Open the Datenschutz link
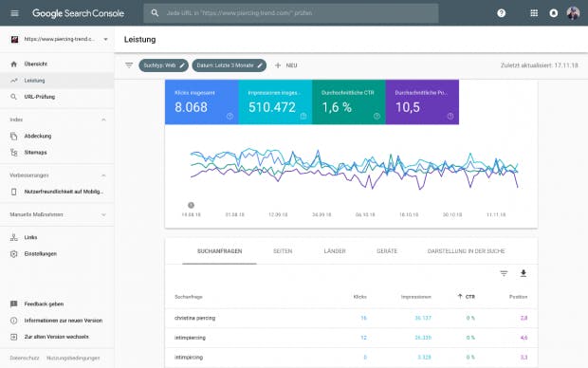588x368 pixels. pos(25,358)
